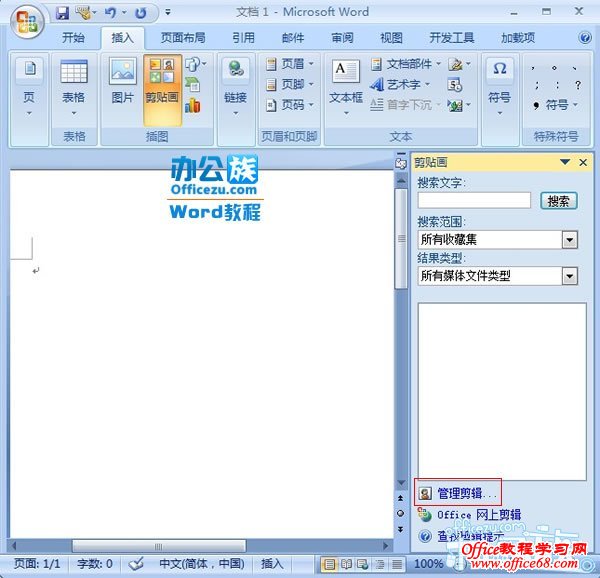Open the 邮件 ribbon tab
Image resolution: width=600 pixels, height=578 pixels.
(x=293, y=38)
